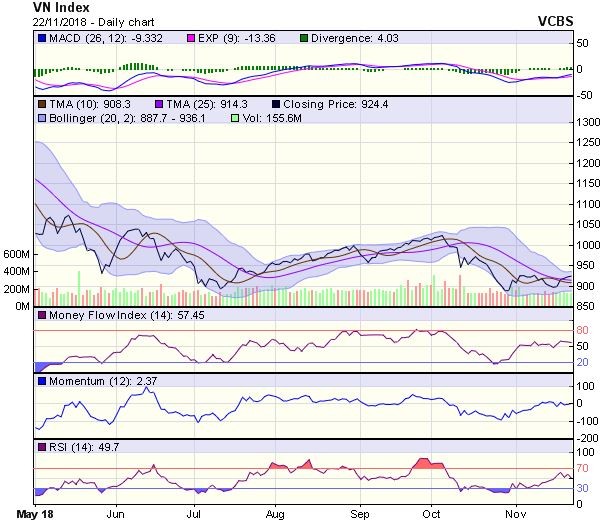Select the brown TMA (10) legend marker

(x=41, y=103)
